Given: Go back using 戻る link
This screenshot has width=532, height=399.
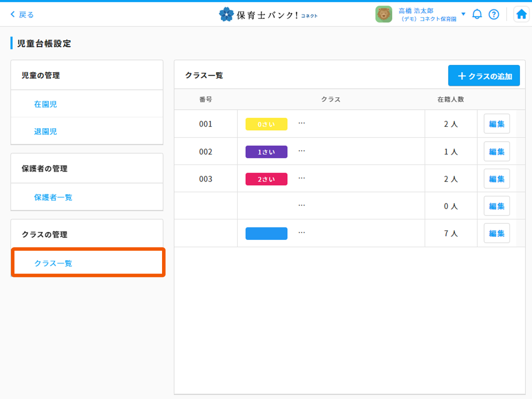Looking at the screenshot, I should click(x=22, y=14).
